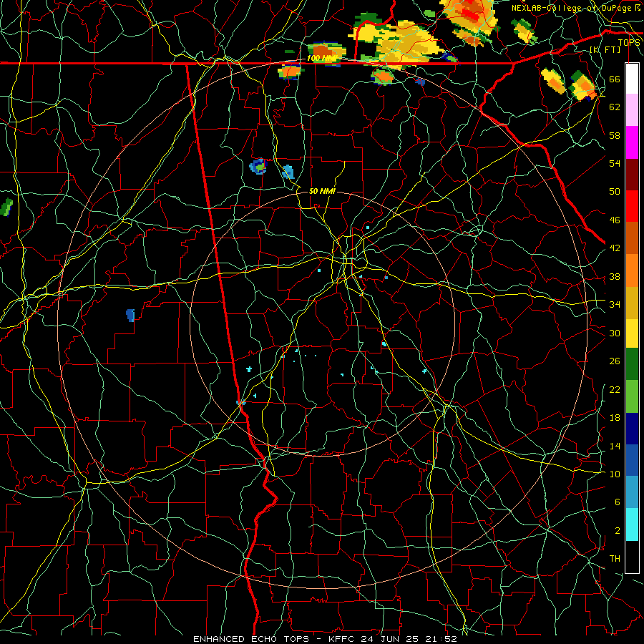Click the legend value '6'

(618, 502)
